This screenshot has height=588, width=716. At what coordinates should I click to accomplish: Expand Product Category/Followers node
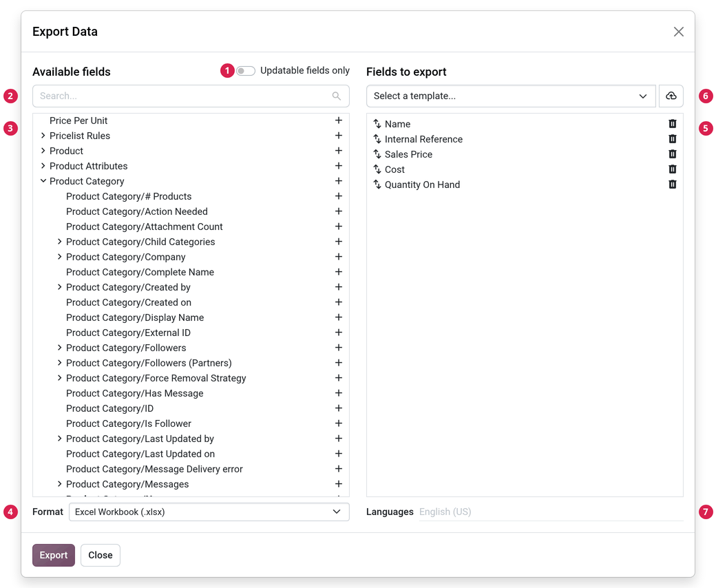[59, 348]
